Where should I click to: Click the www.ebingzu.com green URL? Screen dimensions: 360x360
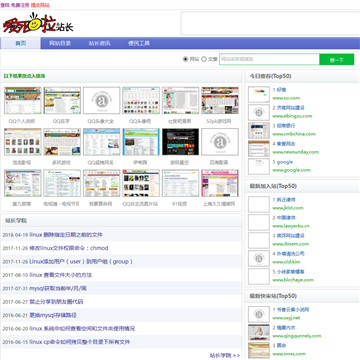click(x=292, y=116)
